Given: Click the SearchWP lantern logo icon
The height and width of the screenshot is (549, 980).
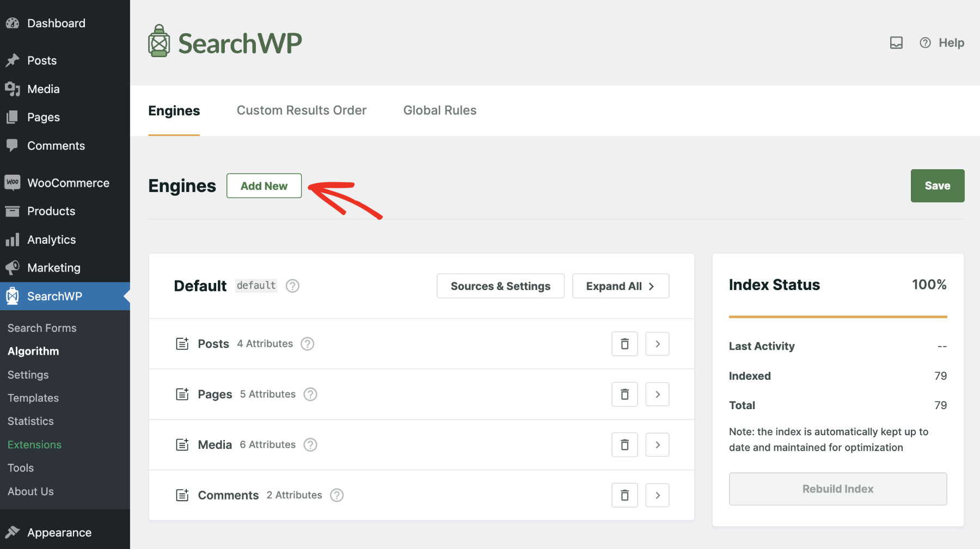Looking at the screenshot, I should tap(159, 41).
